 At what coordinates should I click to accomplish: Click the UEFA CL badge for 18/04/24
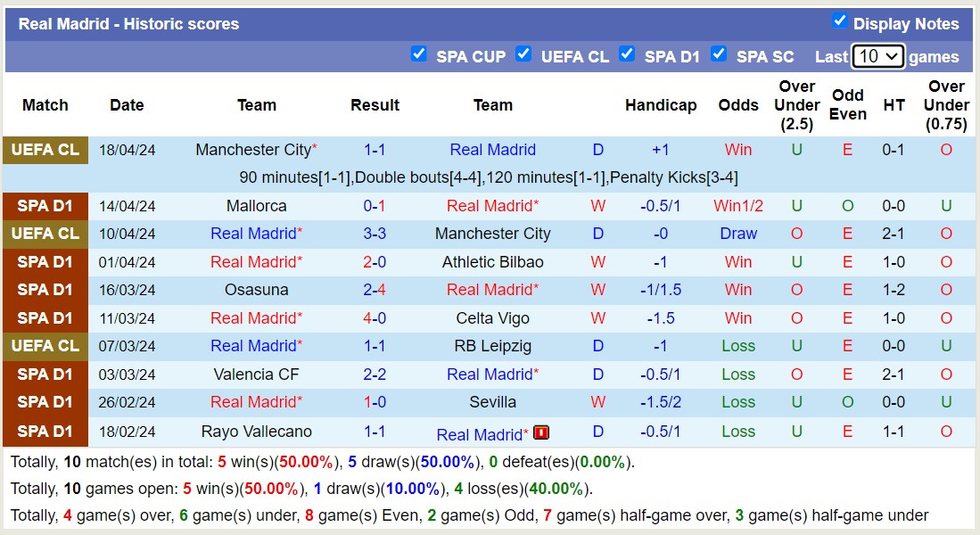tap(45, 150)
